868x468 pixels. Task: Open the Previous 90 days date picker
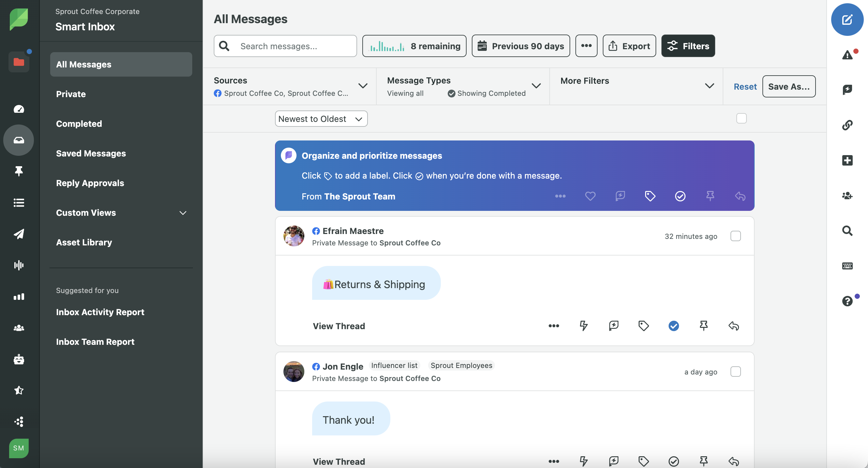(x=521, y=46)
